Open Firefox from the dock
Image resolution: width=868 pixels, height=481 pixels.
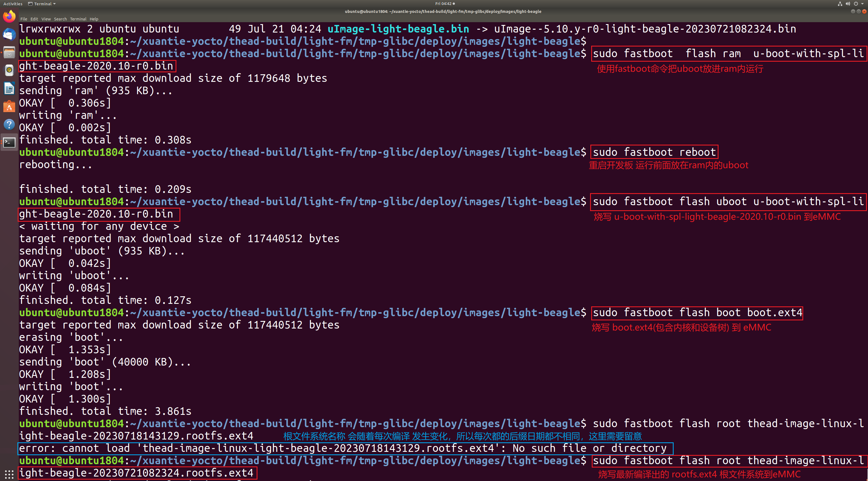click(9, 16)
